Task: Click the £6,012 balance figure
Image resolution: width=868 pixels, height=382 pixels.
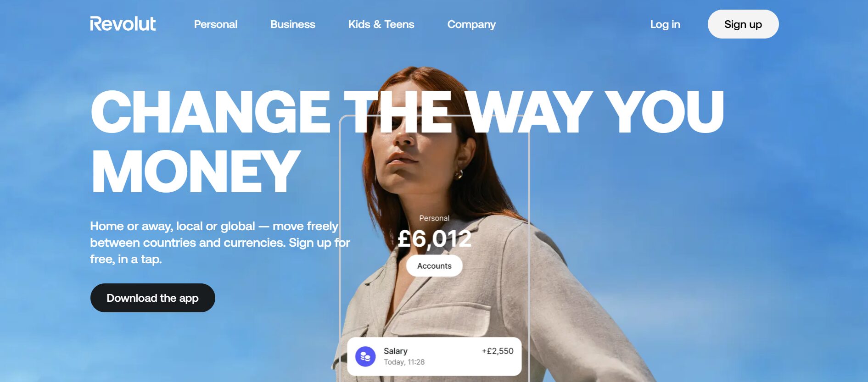Action: [x=434, y=238]
